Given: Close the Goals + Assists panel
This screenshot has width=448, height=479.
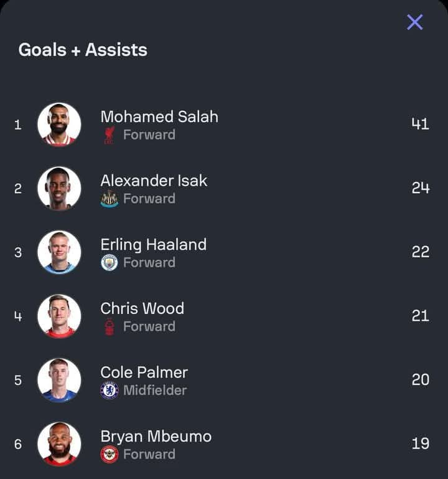Looking at the screenshot, I should [415, 22].
